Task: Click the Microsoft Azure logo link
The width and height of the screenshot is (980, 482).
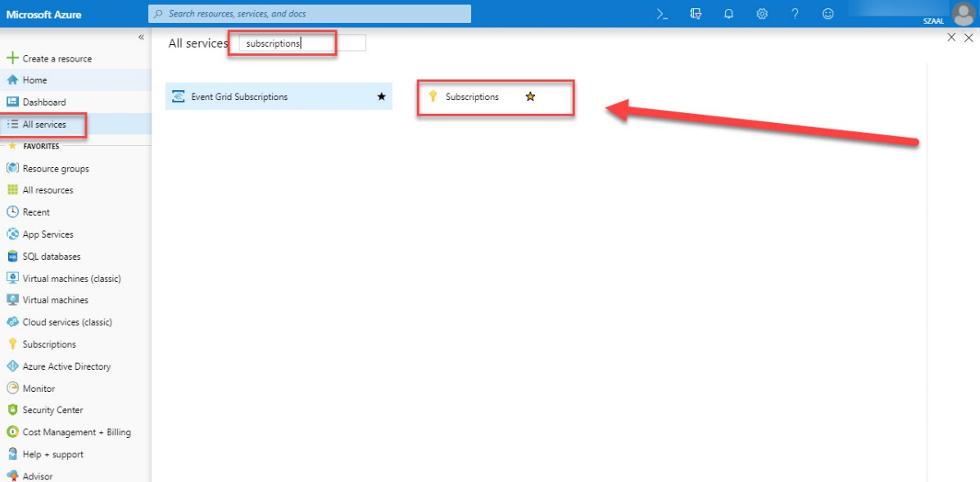Action: (x=43, y=14)
